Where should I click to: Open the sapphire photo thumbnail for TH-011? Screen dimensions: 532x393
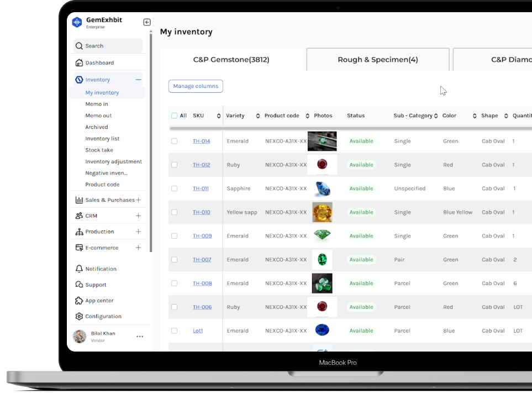(322, 188)
